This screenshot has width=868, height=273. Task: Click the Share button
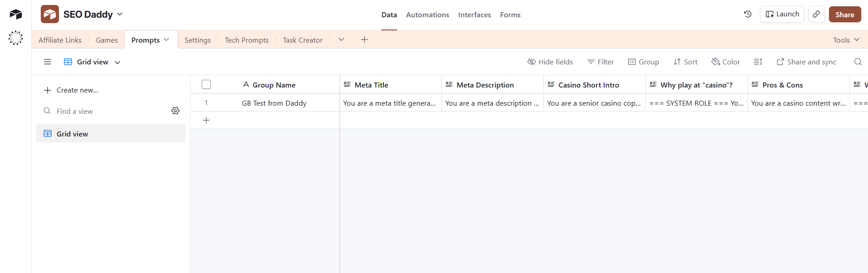pos(844,15)
